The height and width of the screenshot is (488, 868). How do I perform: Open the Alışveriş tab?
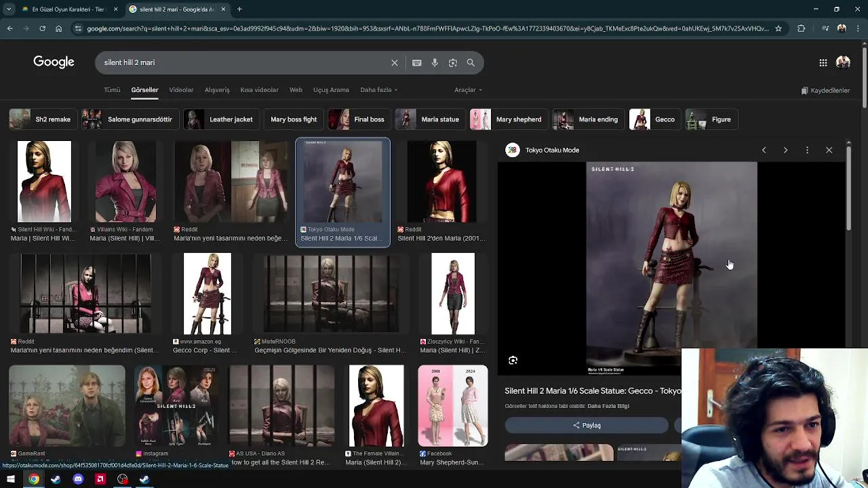tap(217, 90)
